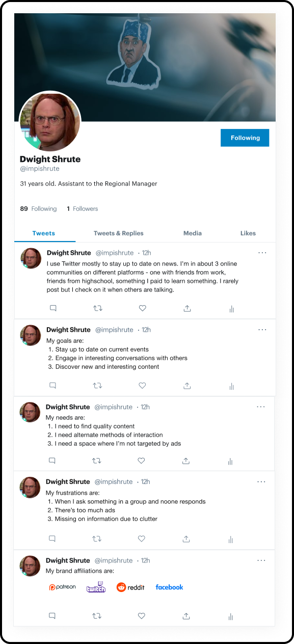Retweet the 'My goals are' tweet
The image size is (294, 644).
tap(97, 386)
